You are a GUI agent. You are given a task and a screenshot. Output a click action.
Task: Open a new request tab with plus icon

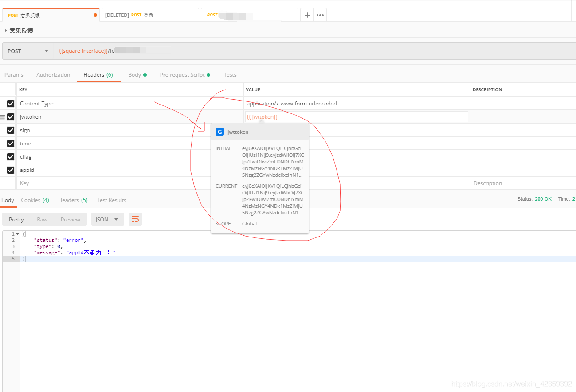coord(307,15)
